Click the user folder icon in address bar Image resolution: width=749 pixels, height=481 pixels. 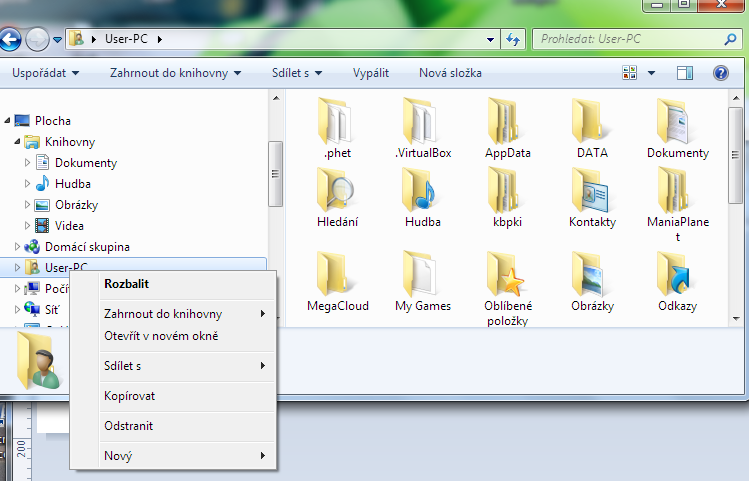point(76,39)
